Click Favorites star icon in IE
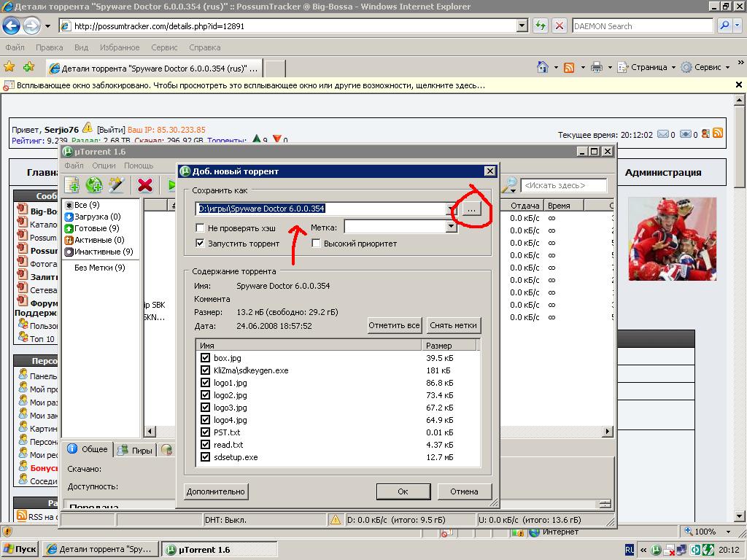This screenshot has width=747, height=560. point(9,66)
